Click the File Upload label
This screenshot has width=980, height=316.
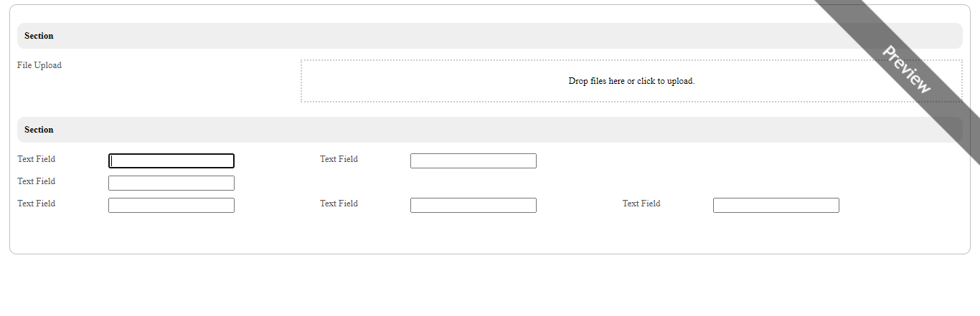[x=39, y=65]
